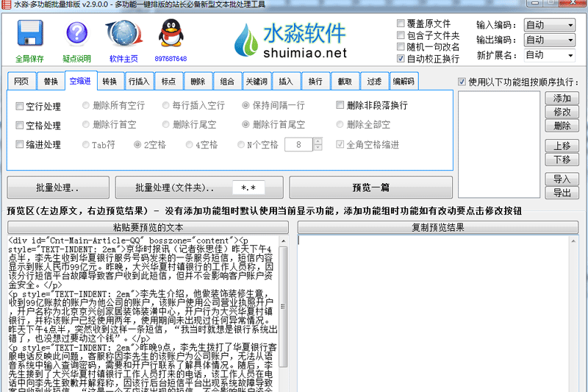
Task: Switch to the 转换 tab
Action: coord(110,82)
